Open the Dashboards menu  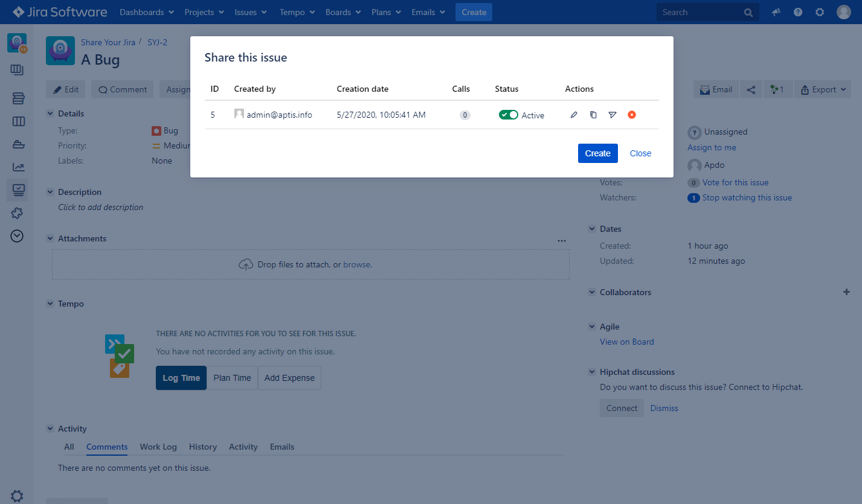pyautogui.click(x=147, y=12)
